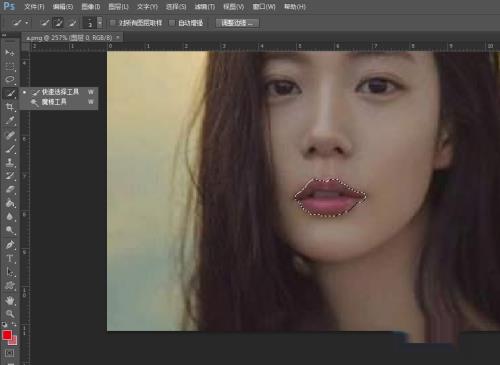
Task: Open the foreground color red swatch
Action: tap(7, 335)
